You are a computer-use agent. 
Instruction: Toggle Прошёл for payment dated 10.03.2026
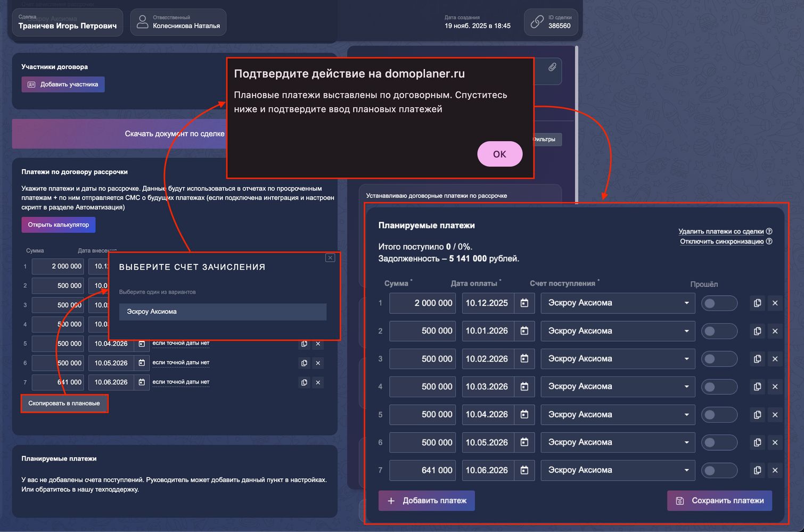click(719, 387)
